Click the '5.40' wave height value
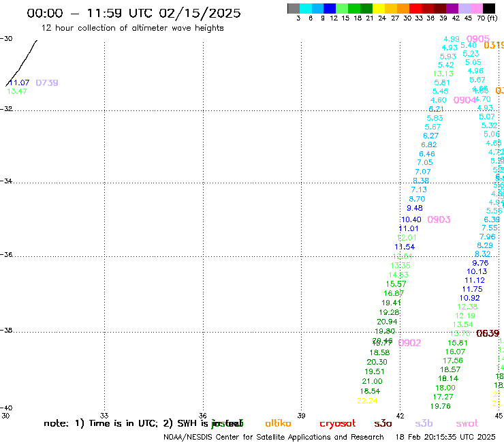This screenshot has height=443, width=504. coord(469,46)
